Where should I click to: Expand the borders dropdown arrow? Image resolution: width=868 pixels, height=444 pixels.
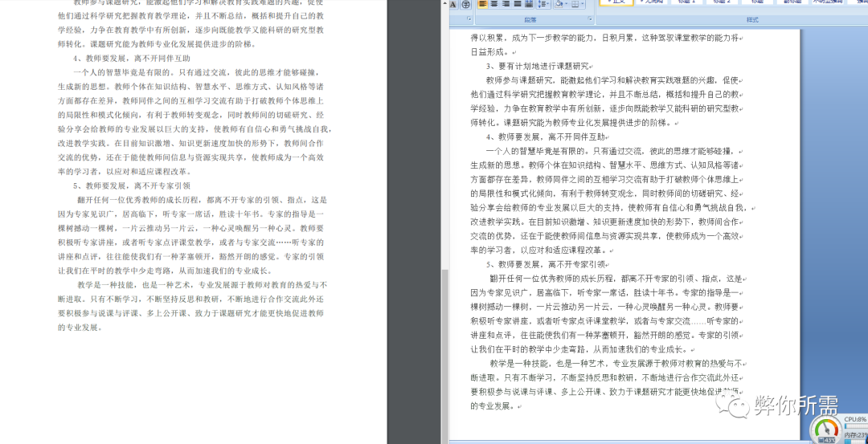click(583, 4)
